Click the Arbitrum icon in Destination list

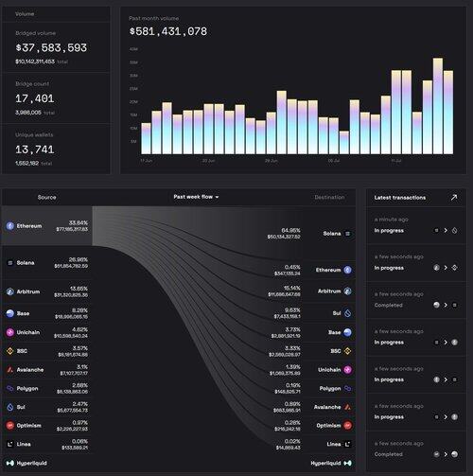click(347, 291)
